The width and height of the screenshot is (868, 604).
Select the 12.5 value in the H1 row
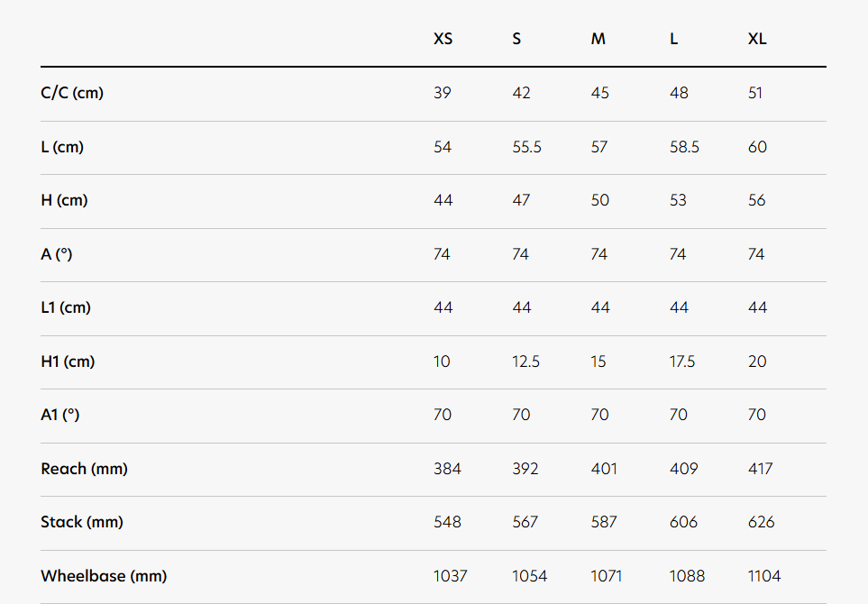[x=526, y=361]
